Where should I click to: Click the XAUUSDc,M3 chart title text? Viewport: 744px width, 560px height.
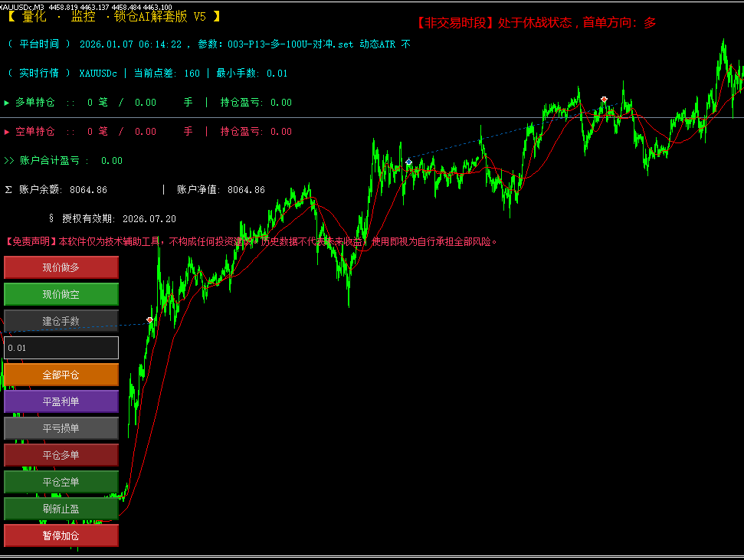point(21,7)
